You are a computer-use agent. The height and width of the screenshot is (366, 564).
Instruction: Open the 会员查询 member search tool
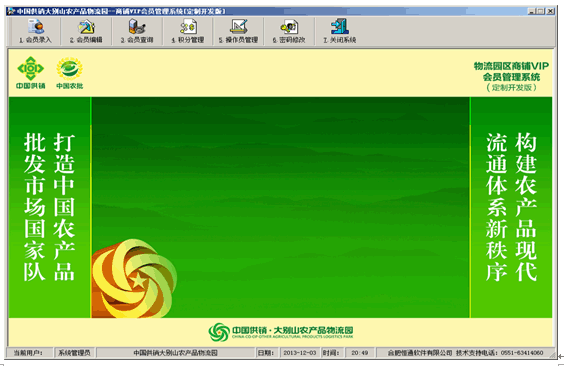pyautogui.click(x=137, y=31)
